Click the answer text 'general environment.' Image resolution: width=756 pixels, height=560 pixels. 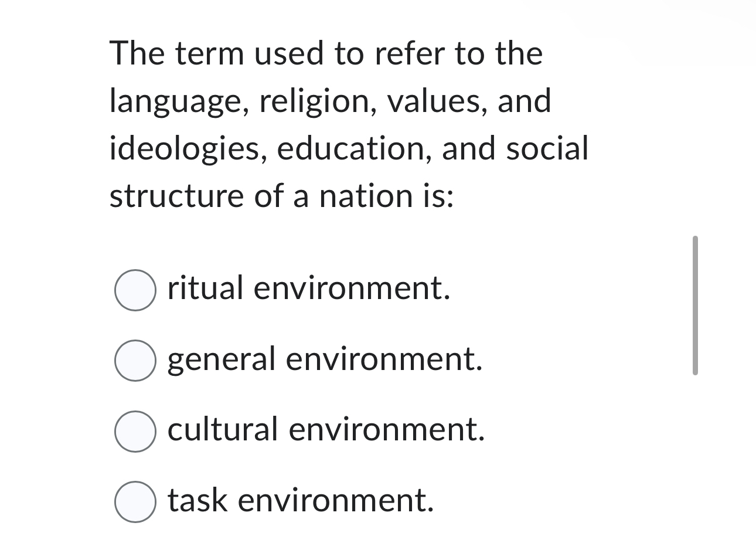coord(325,359)
